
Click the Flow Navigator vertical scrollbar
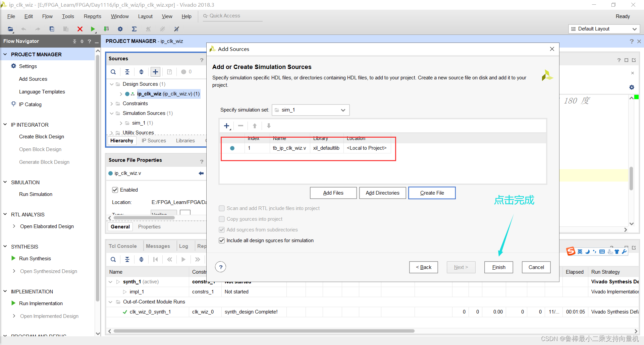(98, 178)
